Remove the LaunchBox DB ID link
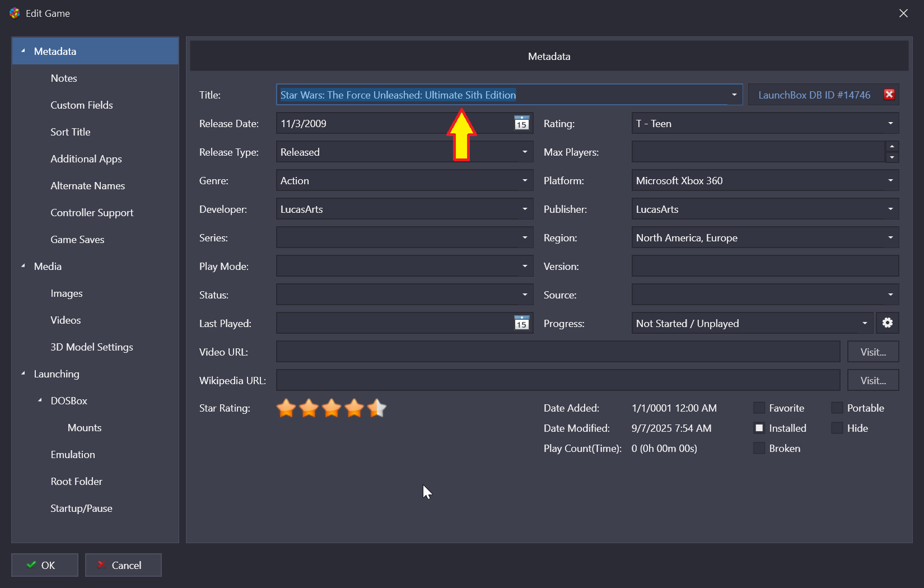This screenshot has height=588, width=924. [889, 95]
